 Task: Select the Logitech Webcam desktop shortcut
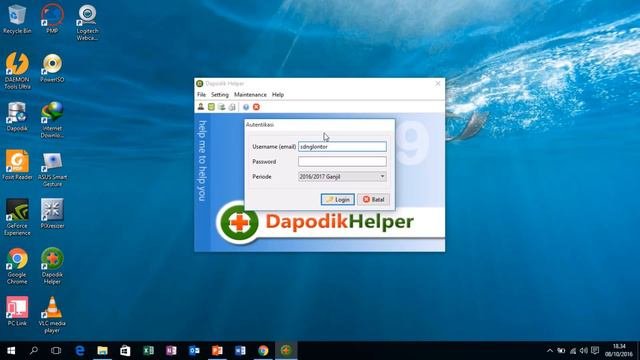click(x=87, y=23)
